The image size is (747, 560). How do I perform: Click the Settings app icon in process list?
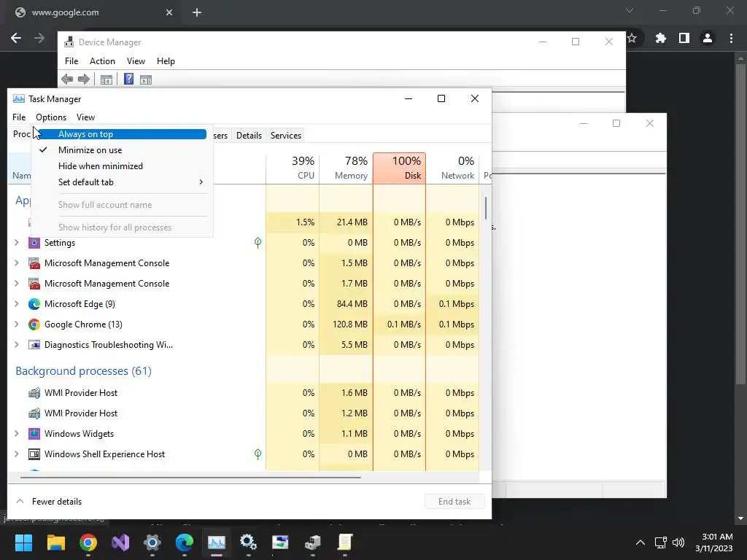tap(34, 243)
